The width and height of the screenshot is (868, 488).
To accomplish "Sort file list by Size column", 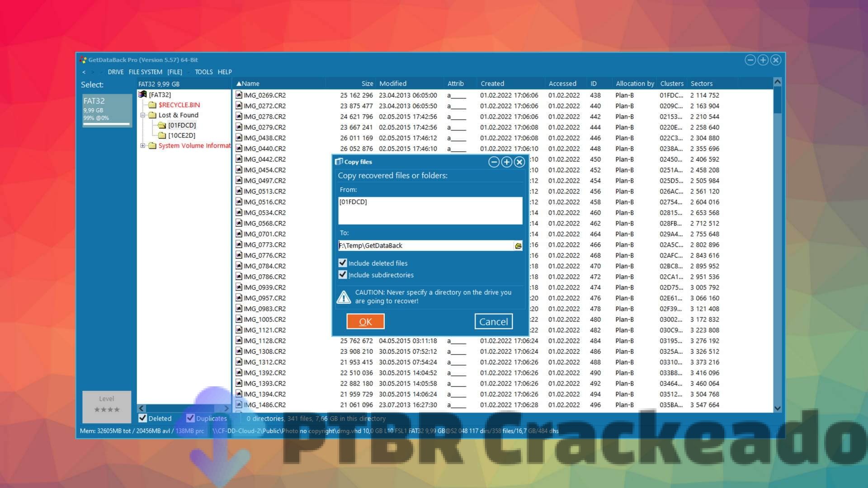I will [x=350, y=84].
